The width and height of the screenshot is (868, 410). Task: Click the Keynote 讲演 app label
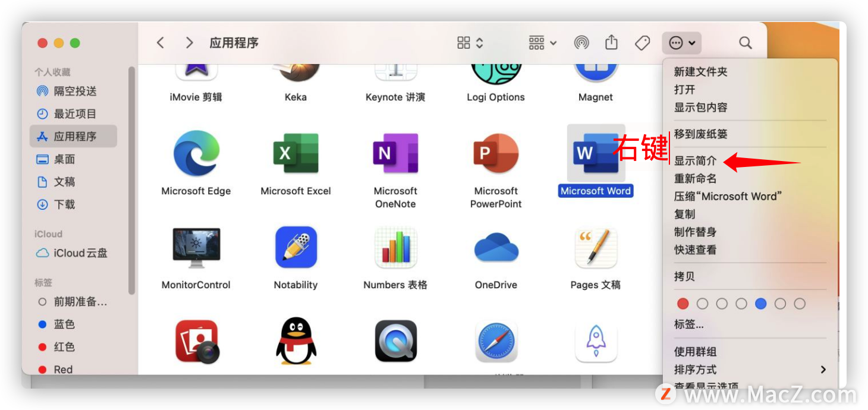pyautogui.click(x=395, y=97)
